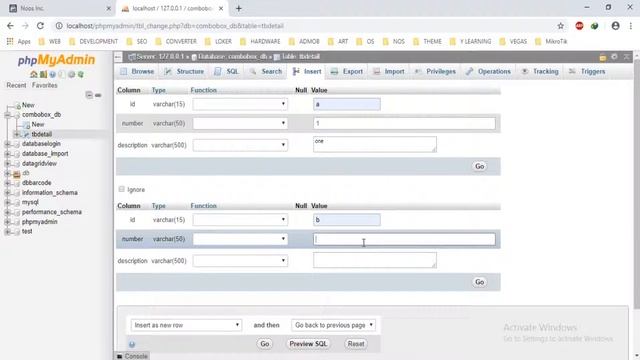Open Apps bookmarks shortcut
Screen dimensions: 640x360
pos(18,41)
